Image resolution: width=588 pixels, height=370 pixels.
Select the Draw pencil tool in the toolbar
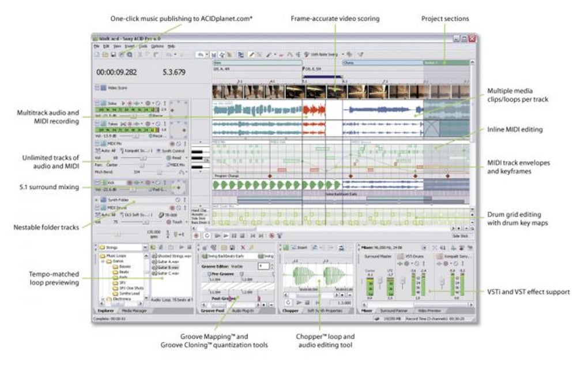pos(251,54)
